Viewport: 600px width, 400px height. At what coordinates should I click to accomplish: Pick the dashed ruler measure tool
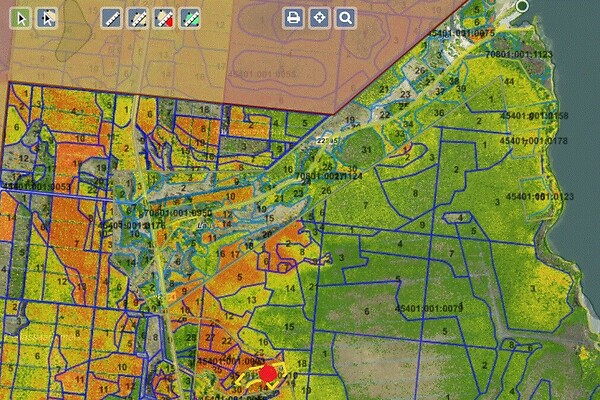139,18
